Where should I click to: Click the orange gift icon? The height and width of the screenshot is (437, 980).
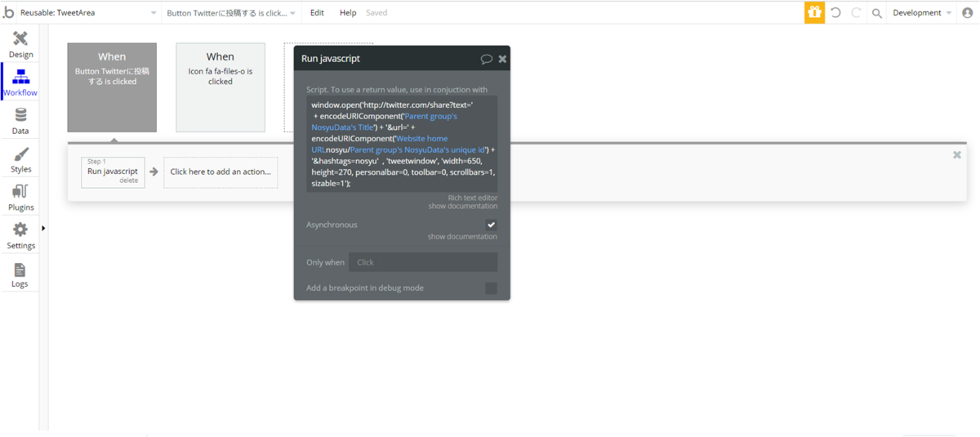pyautogui.click(x=814, y=12)
